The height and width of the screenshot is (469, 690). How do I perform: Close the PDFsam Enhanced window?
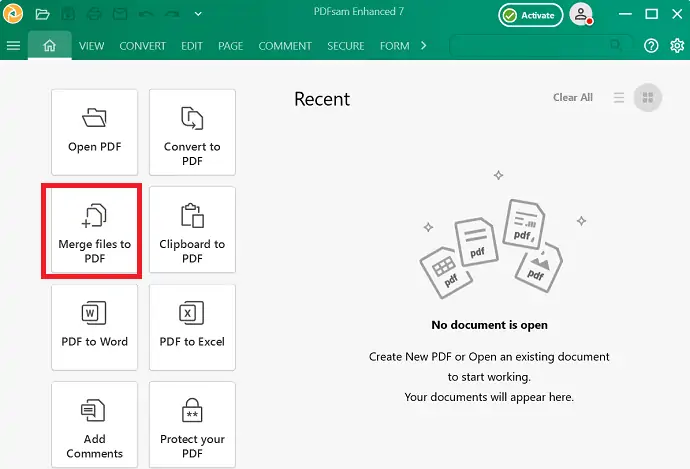coord(677,14)
